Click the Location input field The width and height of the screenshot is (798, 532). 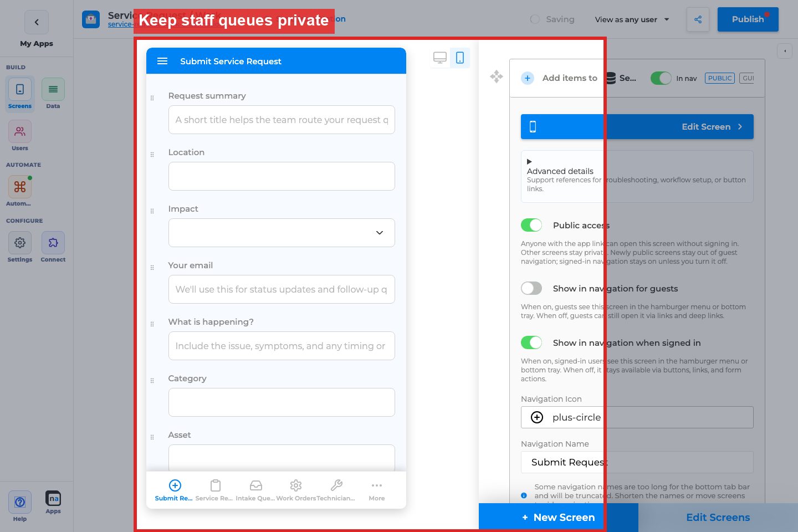282,176
